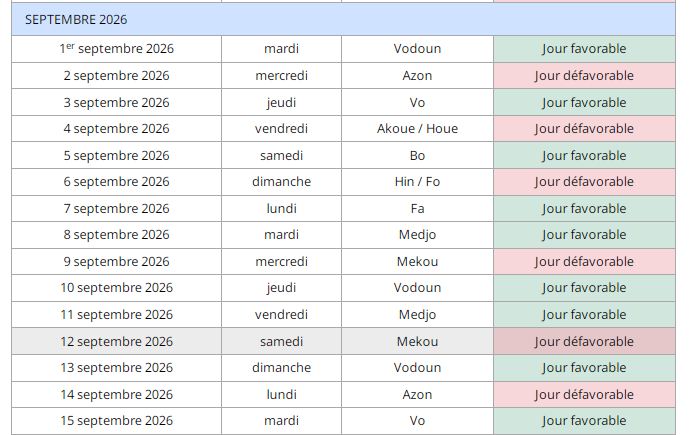This screenshot has height=435, width=690.
Task: Click the Fa cell for 7 septembre
Action: click(x=417, y=208)
